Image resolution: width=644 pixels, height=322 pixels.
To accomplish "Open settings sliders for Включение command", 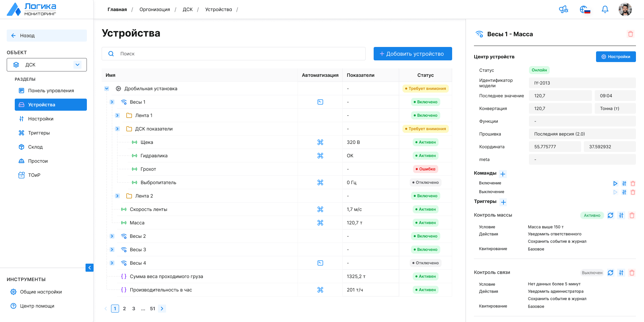I will (x=624, y=183).
